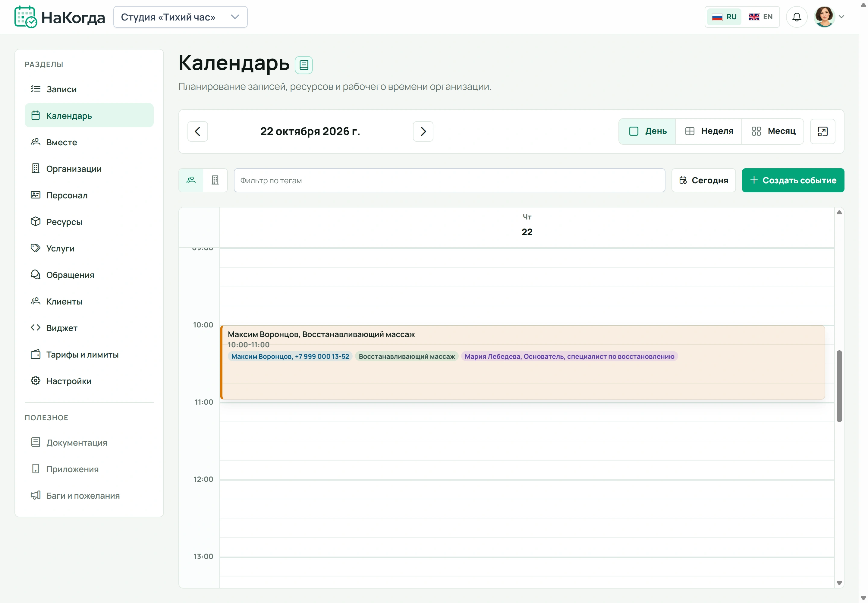Open the documentation icon beside Календарь heading
Viewport: 868px width, 603px height.
coord(304,65)
